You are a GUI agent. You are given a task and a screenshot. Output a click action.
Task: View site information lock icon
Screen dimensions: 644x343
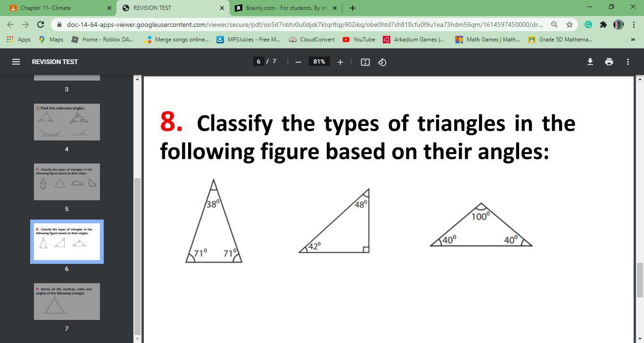58,24
